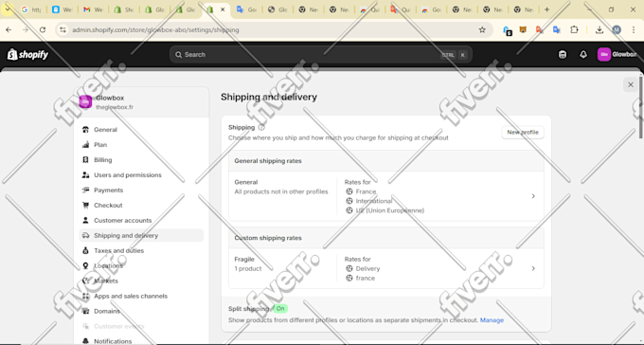Click the Domains icon
644x345 pixels.
85,311
